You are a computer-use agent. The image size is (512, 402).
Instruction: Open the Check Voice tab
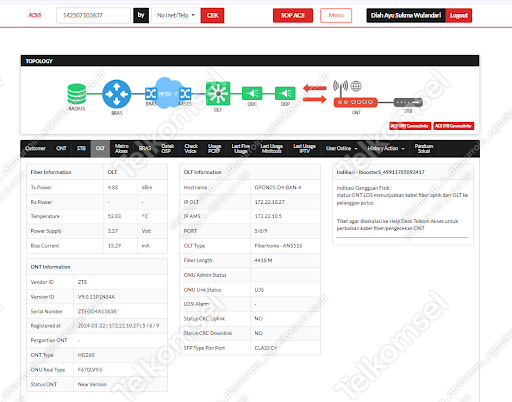click(x=191, y=148)
